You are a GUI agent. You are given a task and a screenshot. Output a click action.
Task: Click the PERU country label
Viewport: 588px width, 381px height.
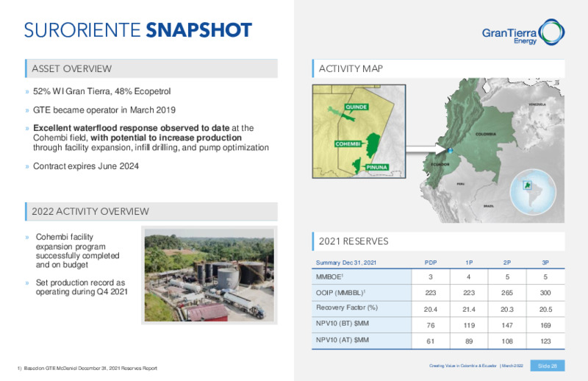[x=461, y=184]
